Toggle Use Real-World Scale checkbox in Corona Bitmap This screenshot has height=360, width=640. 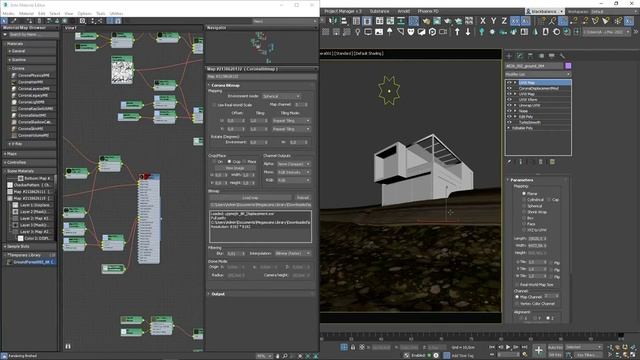tap(214, 105)
